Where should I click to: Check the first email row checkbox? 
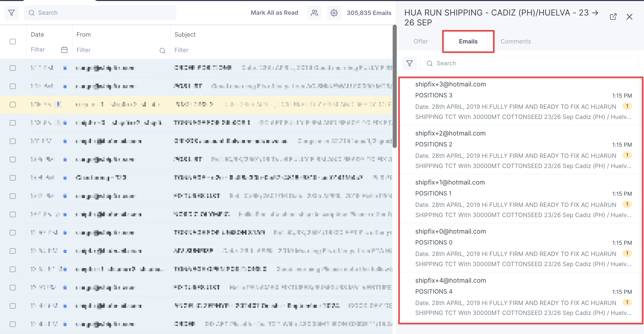pos(13,68)
